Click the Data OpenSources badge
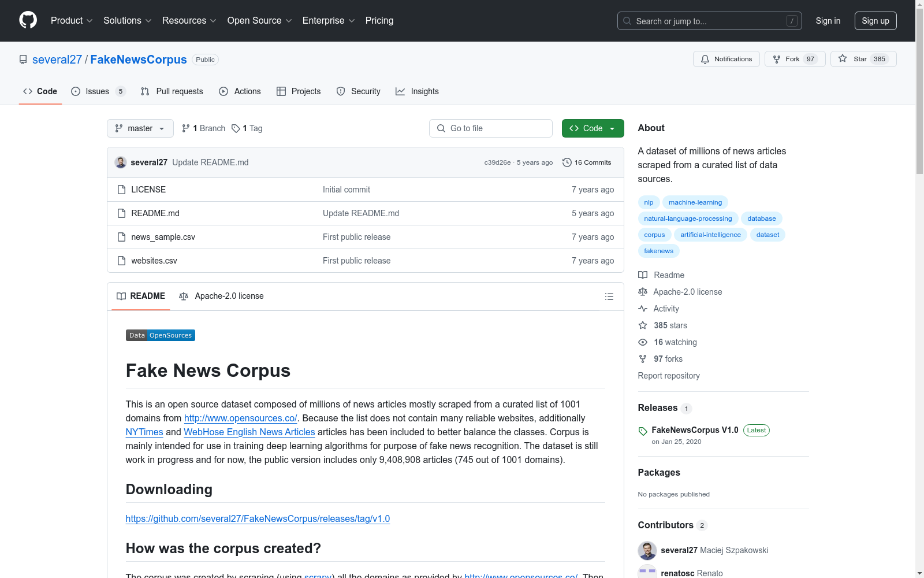The width and height of the screenshot is (924, 578). pyautogui.click(x=161, y=335)
